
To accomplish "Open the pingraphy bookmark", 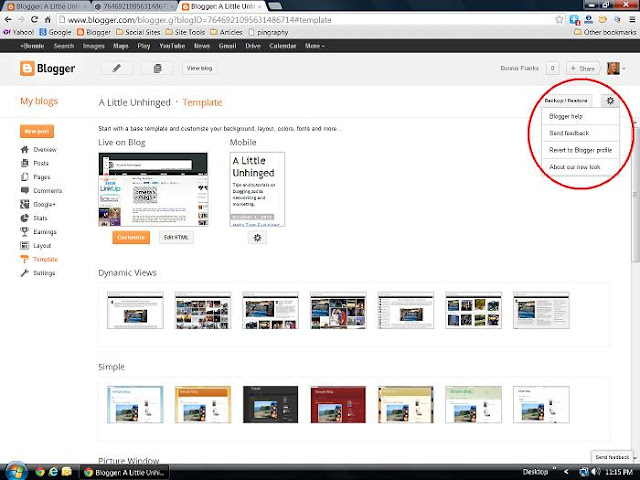I will 268,32.
